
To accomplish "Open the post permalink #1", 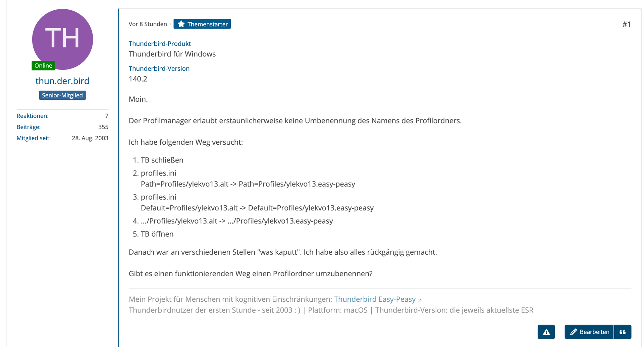I will [627, 24].
